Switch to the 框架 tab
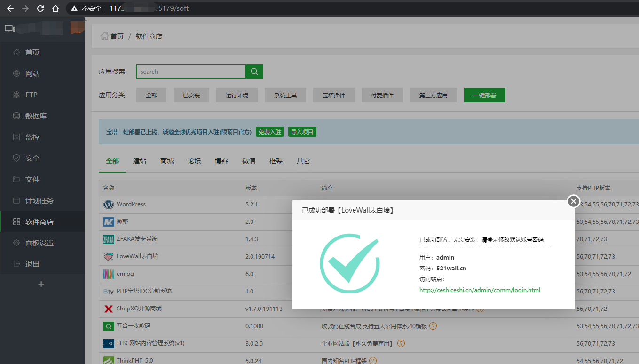 pyautogui.click(x=276, y=161)
